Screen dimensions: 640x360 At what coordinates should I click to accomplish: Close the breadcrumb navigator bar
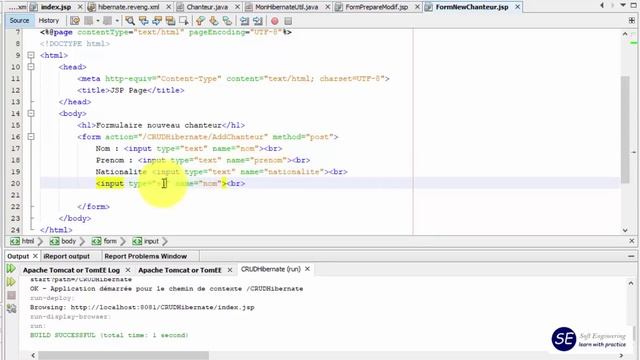[631, 241]
